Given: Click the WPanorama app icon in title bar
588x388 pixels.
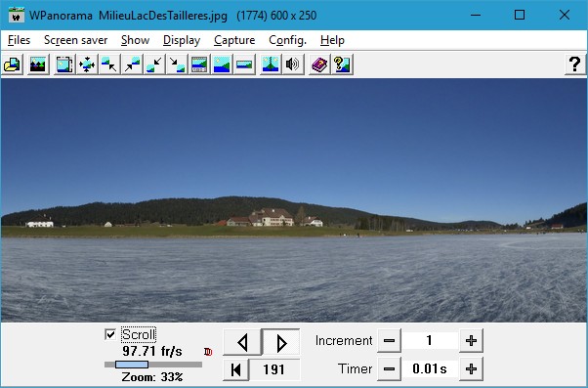Looking at the screenshot, I should coord(17,15).
